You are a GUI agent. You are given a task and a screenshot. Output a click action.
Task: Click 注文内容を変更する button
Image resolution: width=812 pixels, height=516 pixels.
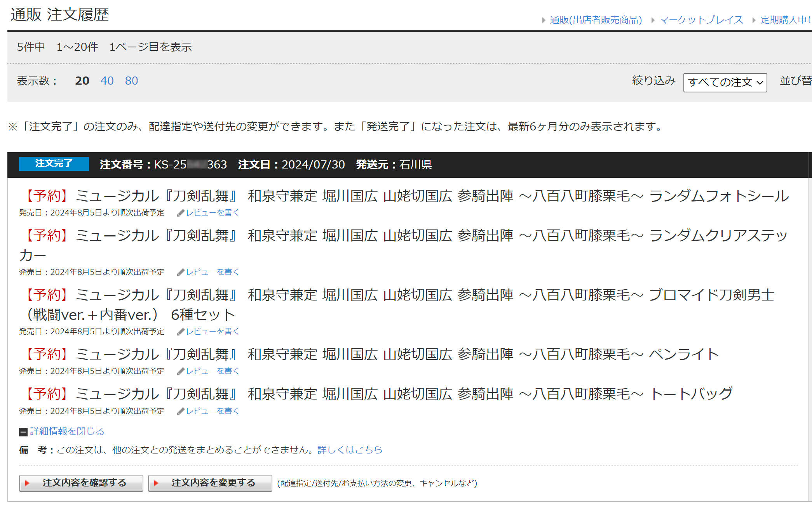pyautogui.click(x=210, y=483)
